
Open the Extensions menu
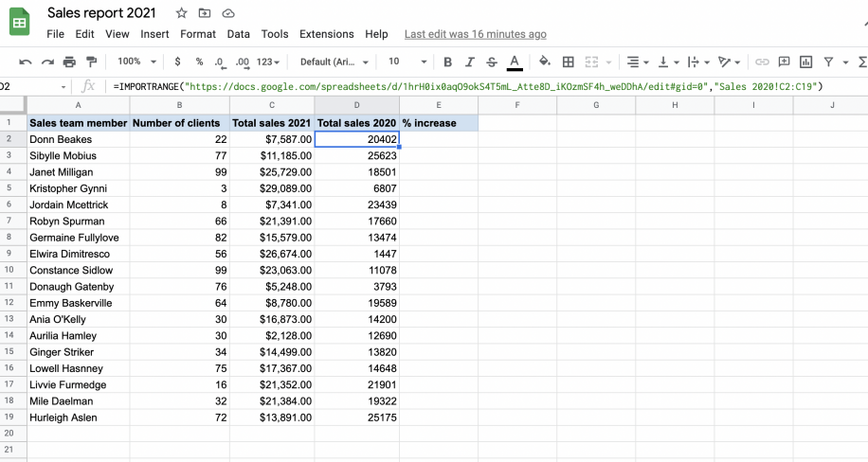[x=326, y=34]
